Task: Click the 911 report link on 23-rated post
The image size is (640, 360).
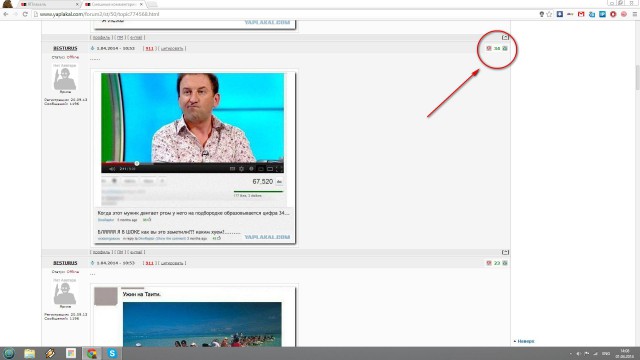Action: (x=150, y=263)
